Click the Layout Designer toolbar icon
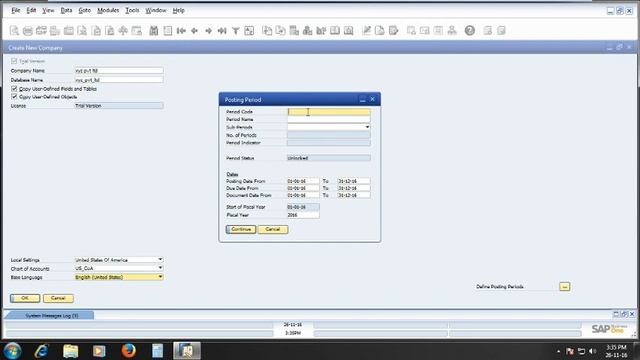Image resolution: width=640 pixels, height=360 pixels. point(366,31)
